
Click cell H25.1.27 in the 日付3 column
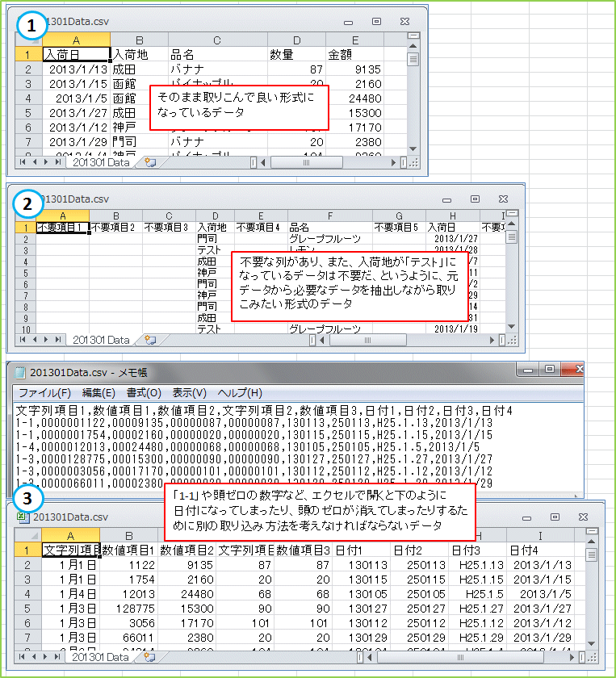[x=477, y=609]
